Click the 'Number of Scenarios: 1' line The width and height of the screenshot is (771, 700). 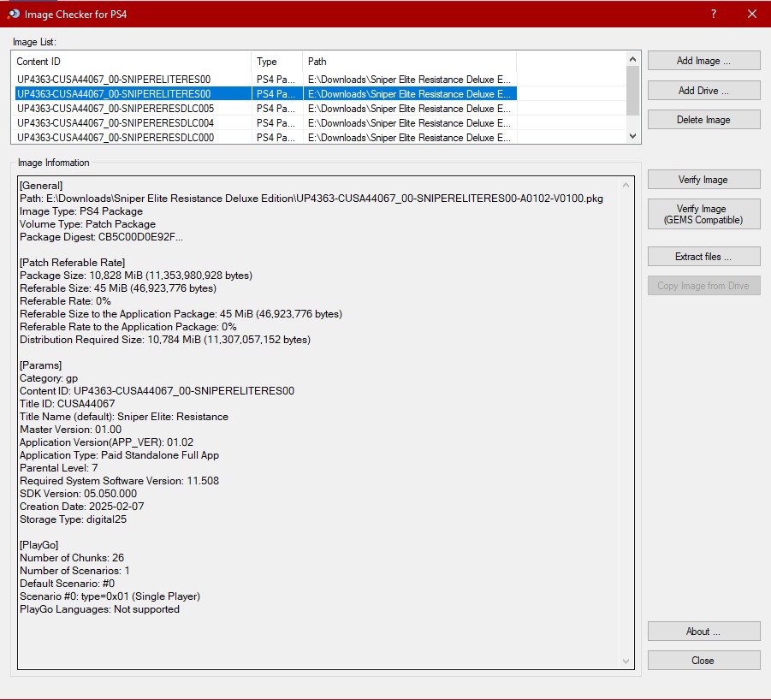(74, 570)
